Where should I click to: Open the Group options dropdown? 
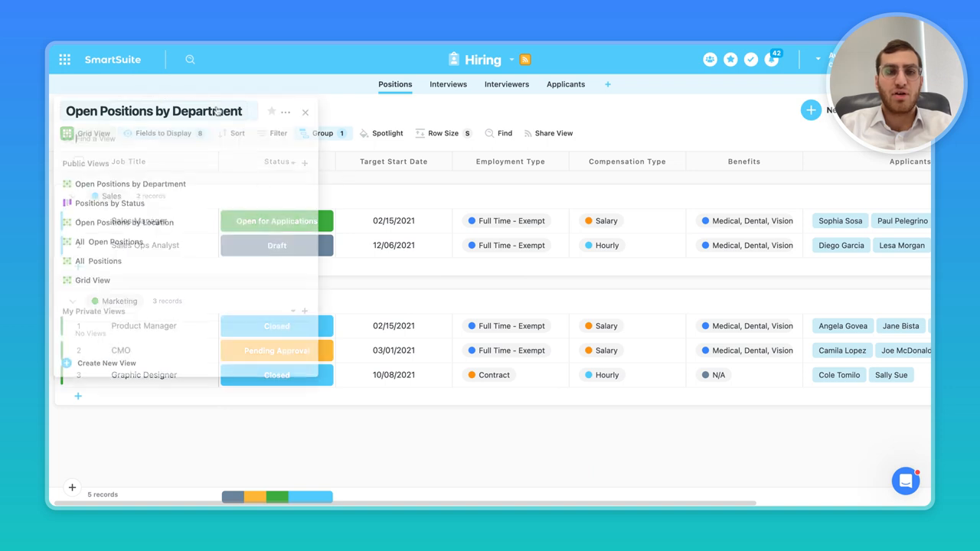coord(322,133)
